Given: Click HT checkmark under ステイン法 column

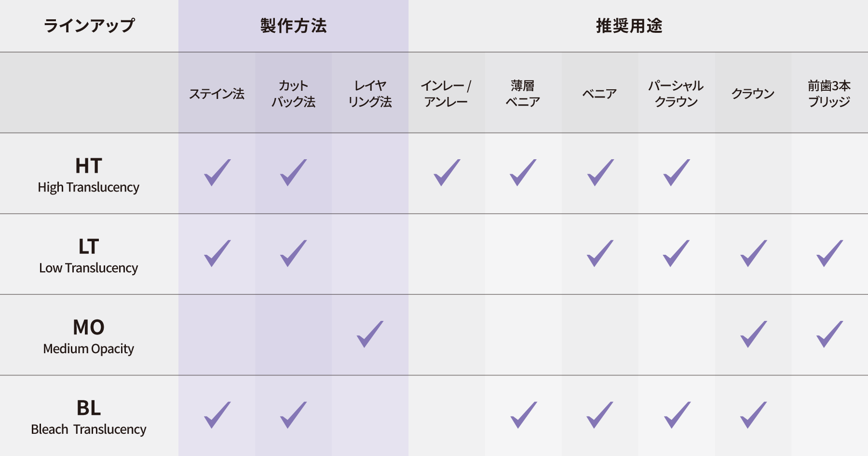Looking at the screenshot, I should click(x=217, y=173).
